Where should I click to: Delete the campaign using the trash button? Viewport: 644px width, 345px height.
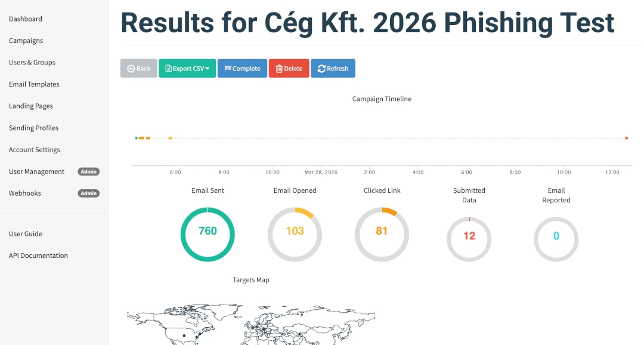click(289, 69)
